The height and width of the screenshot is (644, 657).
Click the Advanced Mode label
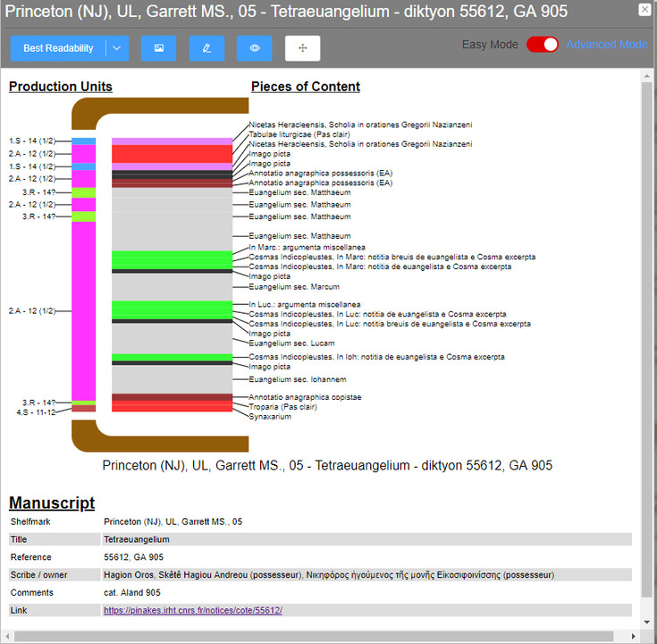click(607, 45)
